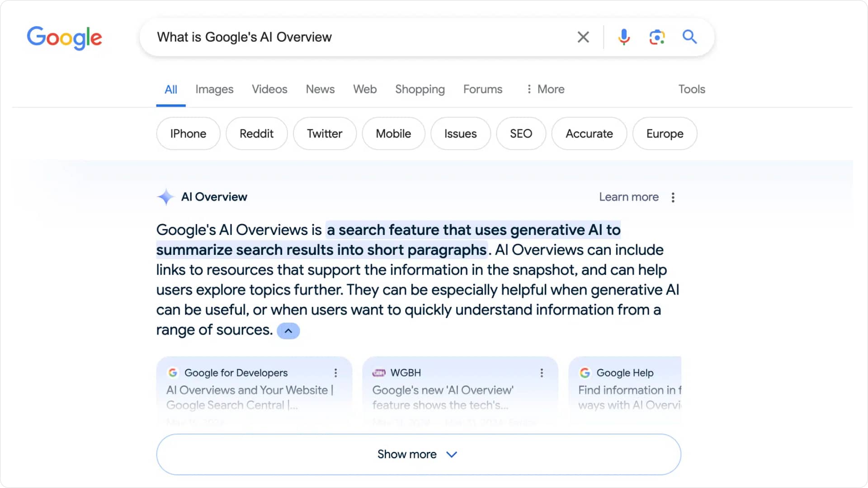Collapse the AI Overview sources chevron

[288, 331]
